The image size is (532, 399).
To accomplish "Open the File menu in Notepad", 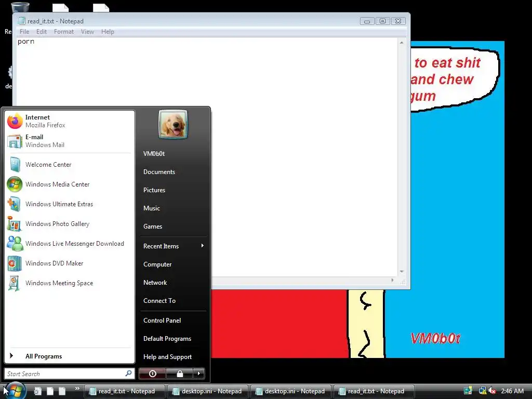I will point(24,32).
